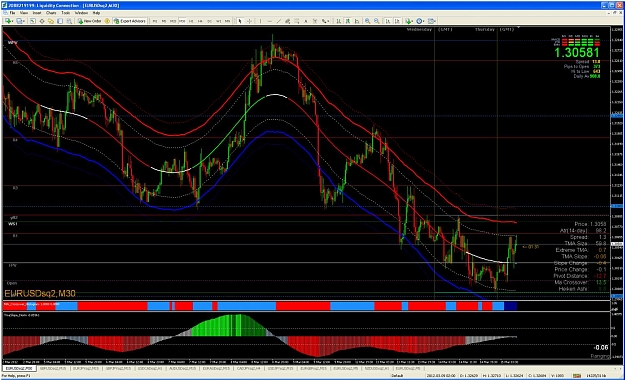Open the Window menu
This screenshot has width=625, height=380.
click(x=81, y=13)
